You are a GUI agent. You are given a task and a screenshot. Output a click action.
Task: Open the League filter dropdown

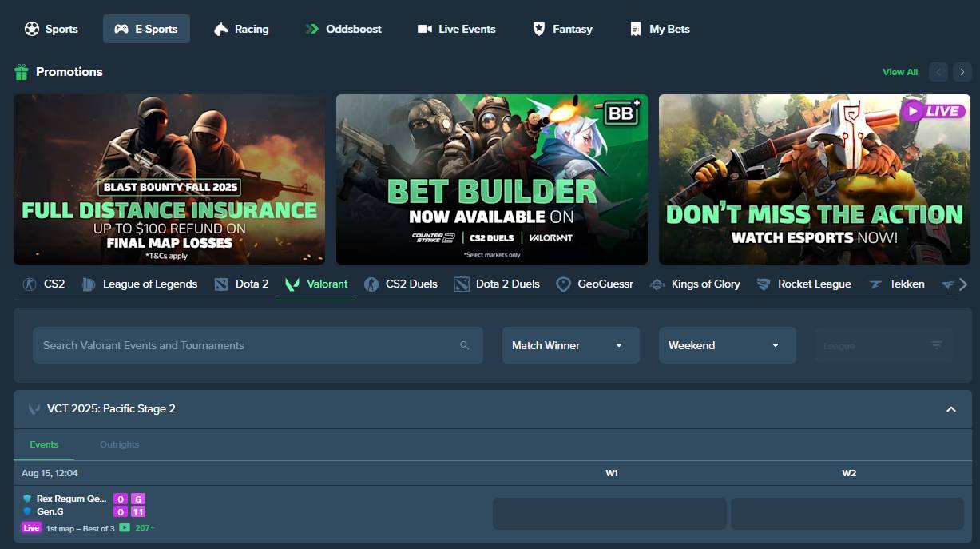[x=883, y=345]
